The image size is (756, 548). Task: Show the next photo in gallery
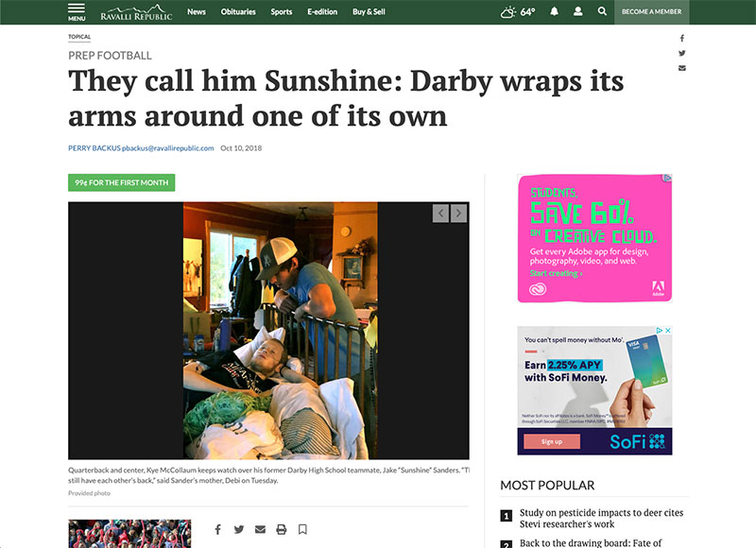(x=458, y=213)
